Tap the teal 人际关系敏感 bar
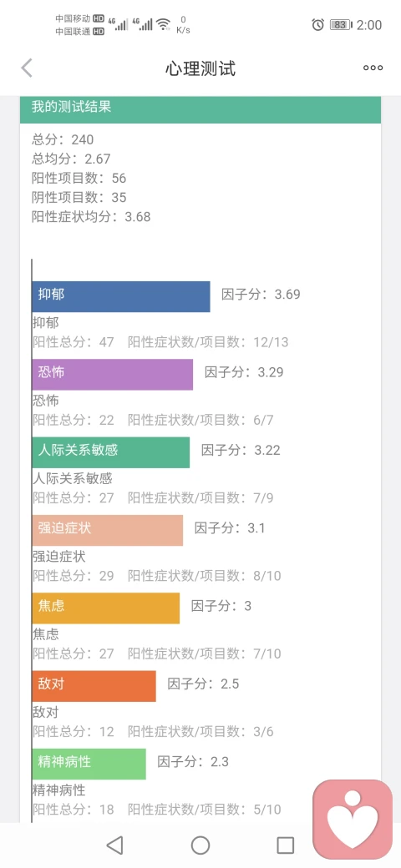 click(111, 452)
